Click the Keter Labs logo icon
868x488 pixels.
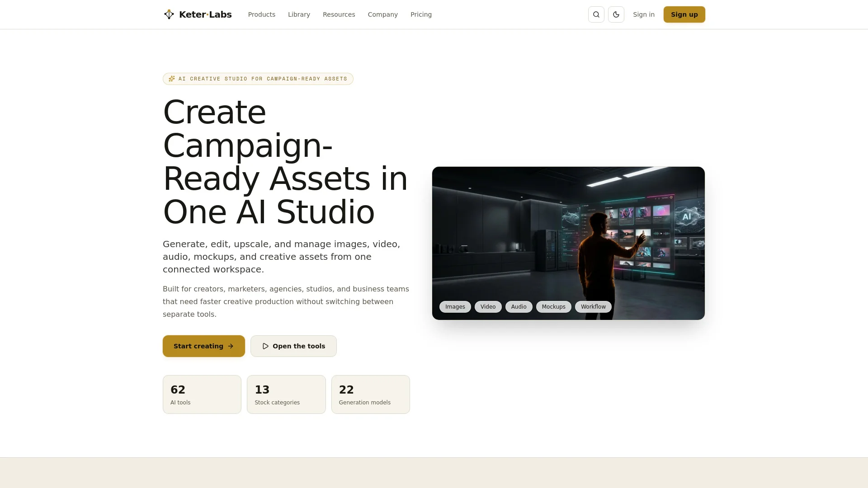[x=169, y=14]
